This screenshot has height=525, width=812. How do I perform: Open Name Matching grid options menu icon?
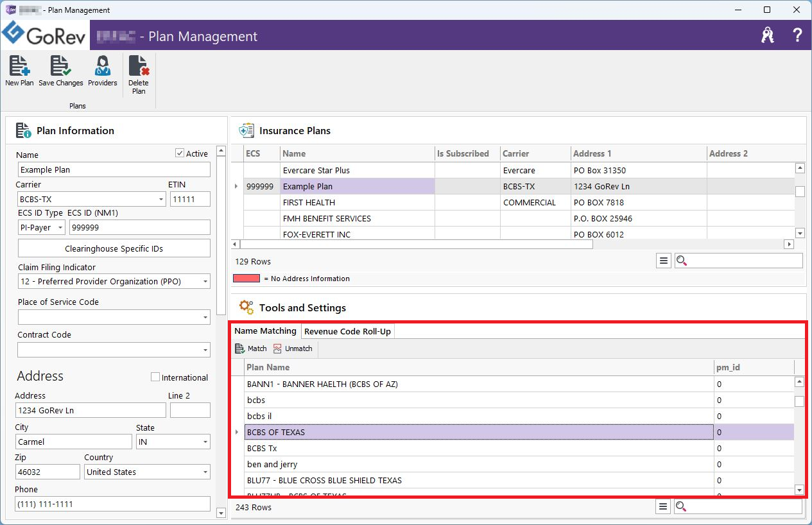pyautogui.click(x=664, y=507)
